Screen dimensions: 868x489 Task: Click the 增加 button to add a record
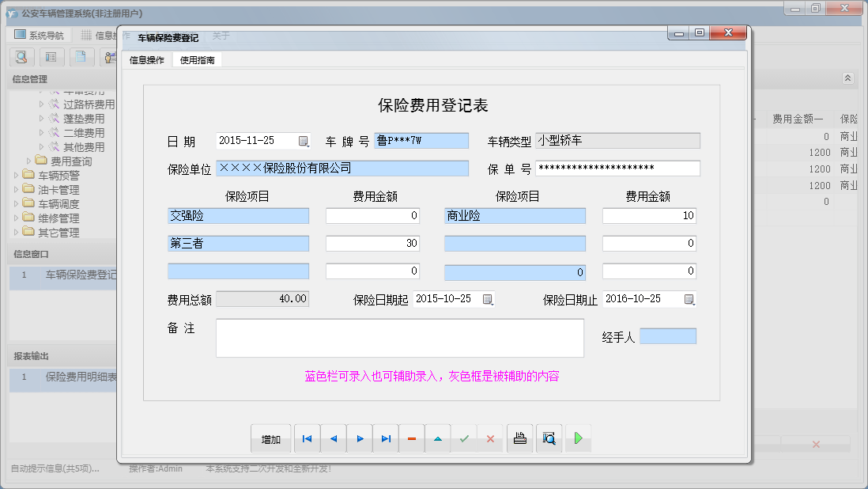271,438
